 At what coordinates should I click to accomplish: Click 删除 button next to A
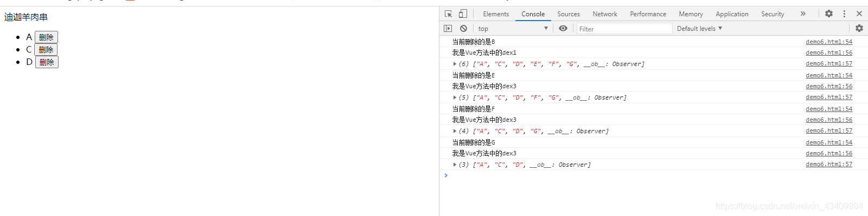(x=46, y=37)
